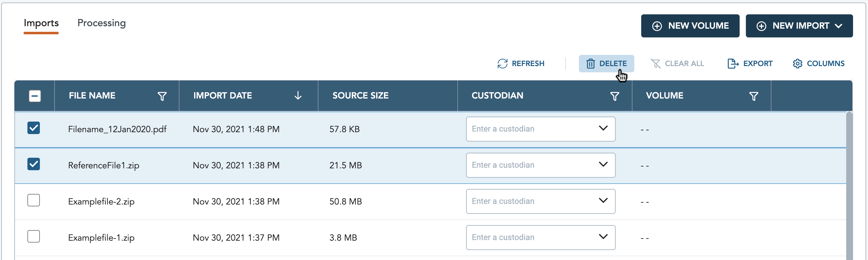Click the plus icon in New Volume

point(657,26)
